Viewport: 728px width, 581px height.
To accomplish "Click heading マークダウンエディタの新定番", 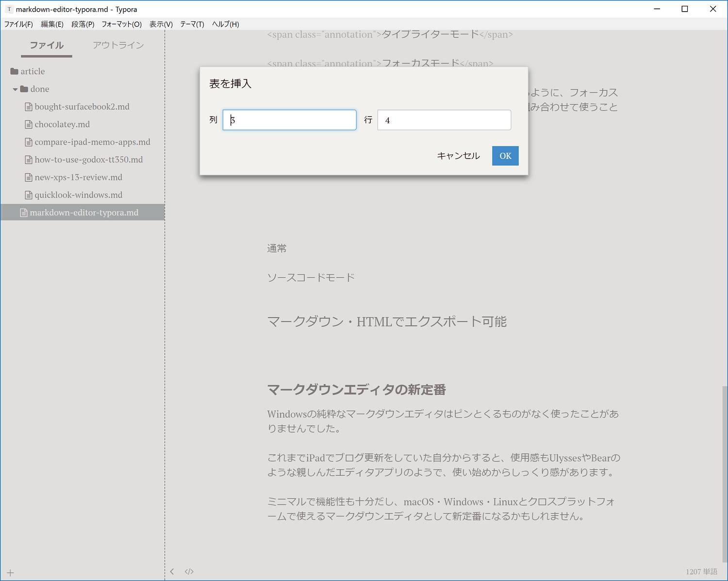I will 356,389.
